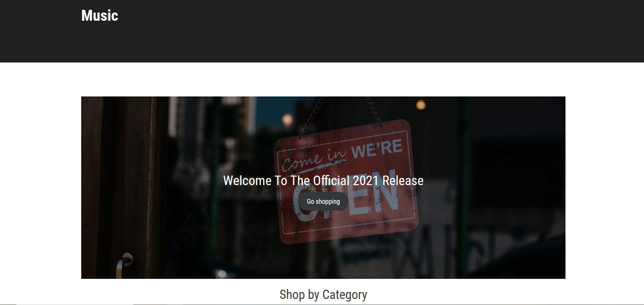This screenshot has height=305, width=644.
Task: Select the Welcome To The Official 2021 Release heading
Action: click(323, 181)
